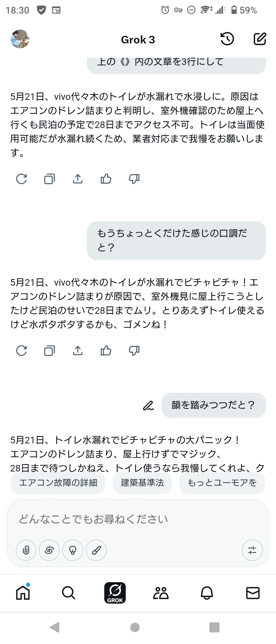Start a new chat with compose icon
This screenshot has height=644, width=276.
(x=260, y=39)
